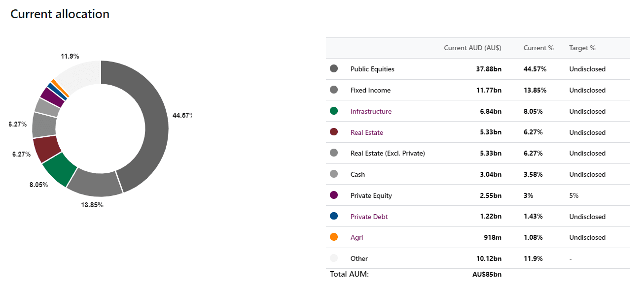This screenshot has width=644, height=287.
Task: Select the 918m Agri amount
Action: click(493, 237)
